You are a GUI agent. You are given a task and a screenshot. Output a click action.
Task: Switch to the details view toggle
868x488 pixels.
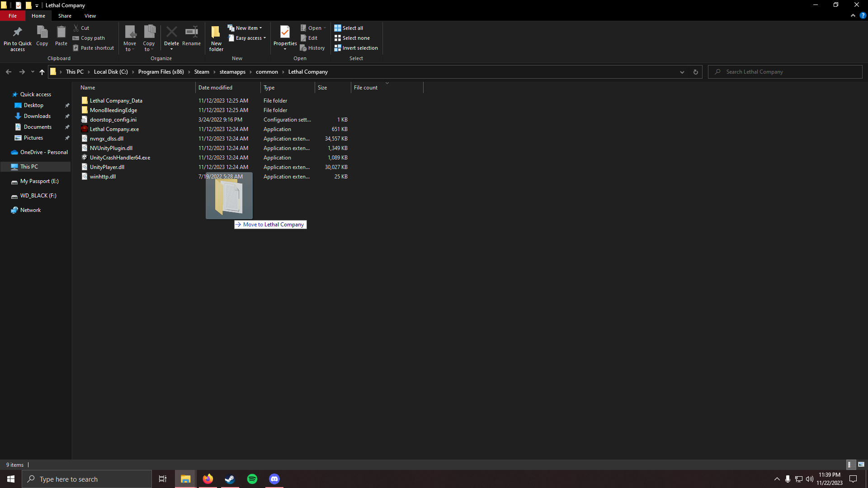849,465
